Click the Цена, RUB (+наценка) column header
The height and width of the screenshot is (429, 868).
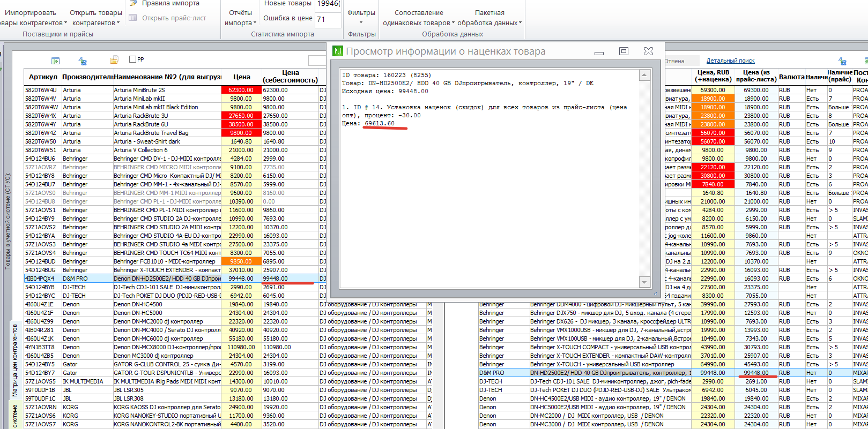click(x=713, y=76)
